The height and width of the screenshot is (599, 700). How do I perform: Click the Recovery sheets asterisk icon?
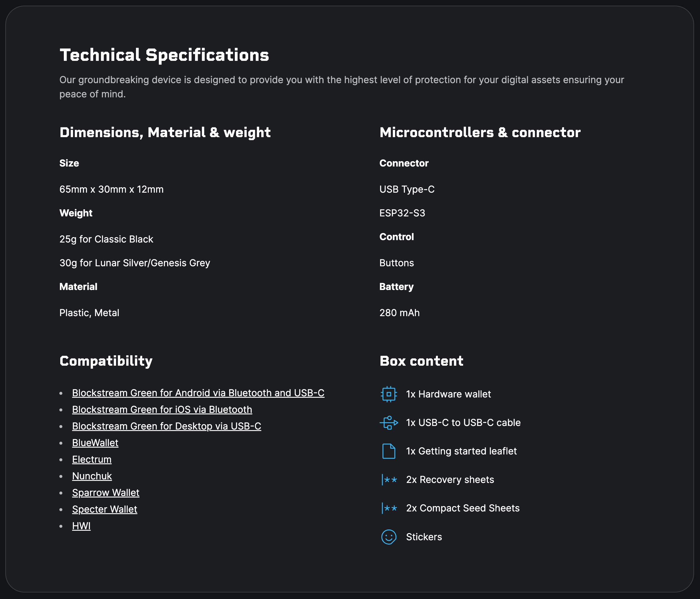click(389, 480)
